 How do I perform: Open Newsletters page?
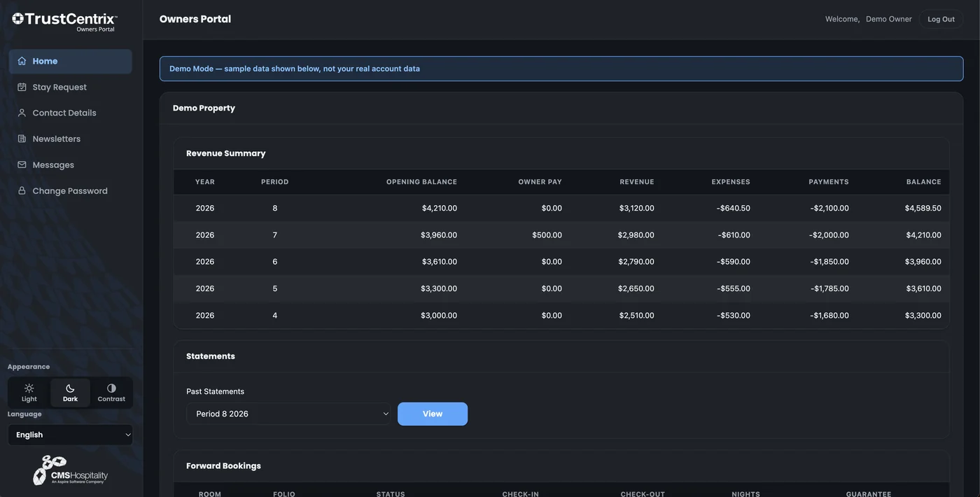pos(70,139)
